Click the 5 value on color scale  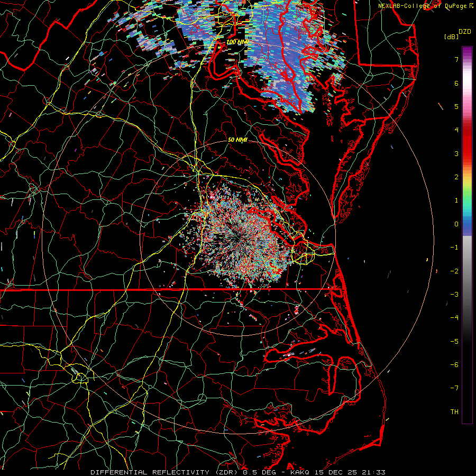(456, 106)
